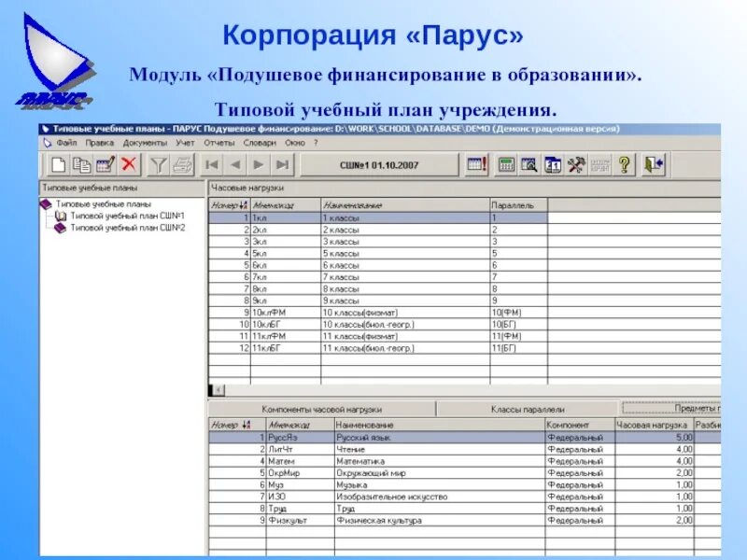Click the upper table Наименование column header
Image resolution: width=747 pixels, height=560 pixels.
click(405, 205)
